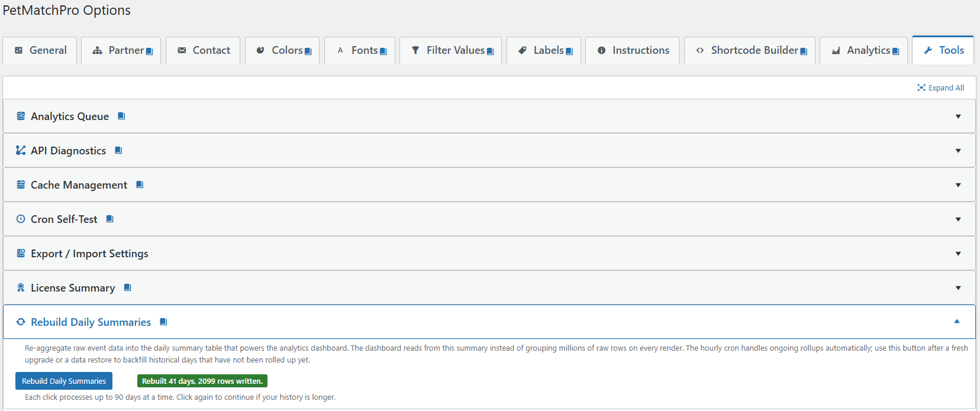The image size is (980, 411).
Task: Click the Cache Management section title
Action: tap(79, 185)
